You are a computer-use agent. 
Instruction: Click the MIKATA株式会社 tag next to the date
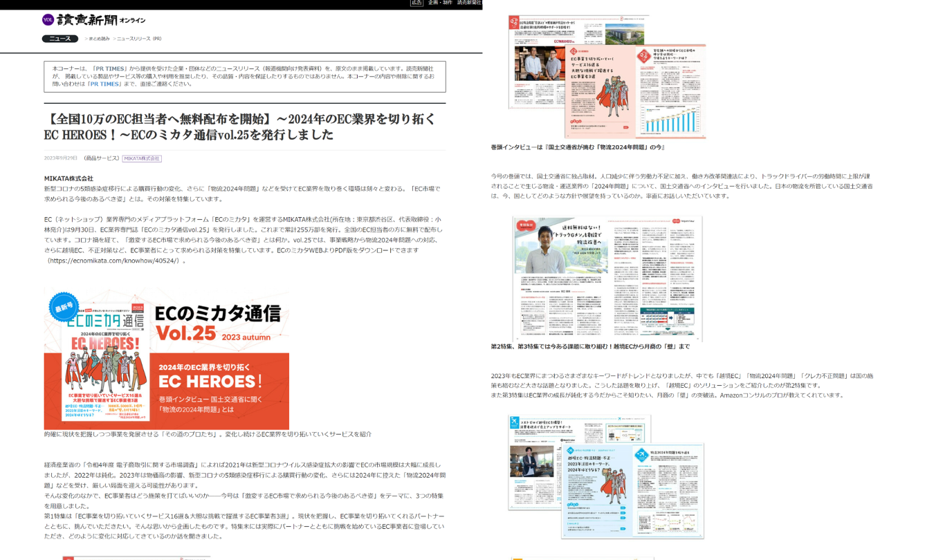[142, 158]
